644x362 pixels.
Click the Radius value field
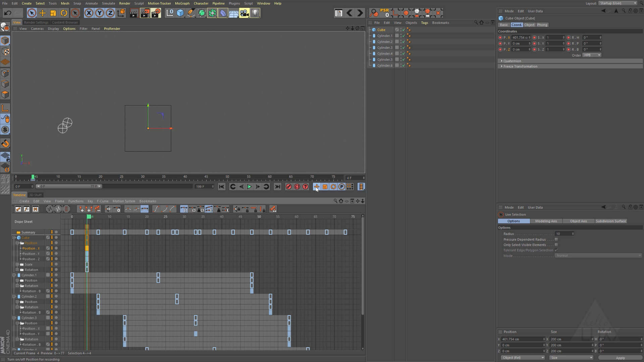[x=563, y=234]
